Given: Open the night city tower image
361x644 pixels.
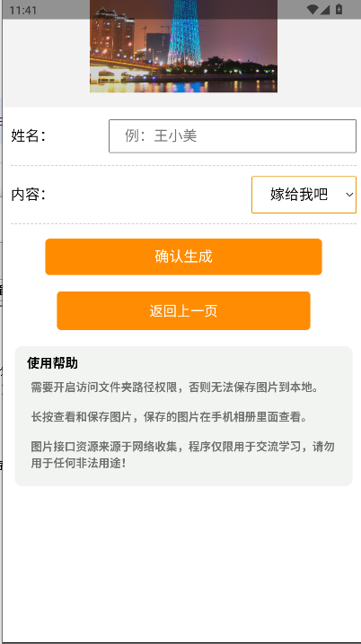Looking at the screenshot, I should coord(183,46).
